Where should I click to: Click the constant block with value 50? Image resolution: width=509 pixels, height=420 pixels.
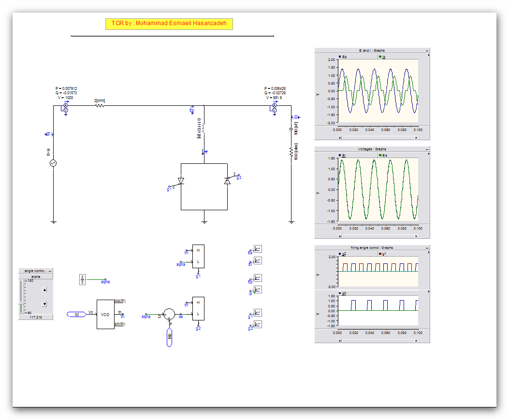click(x=76, y=314)
